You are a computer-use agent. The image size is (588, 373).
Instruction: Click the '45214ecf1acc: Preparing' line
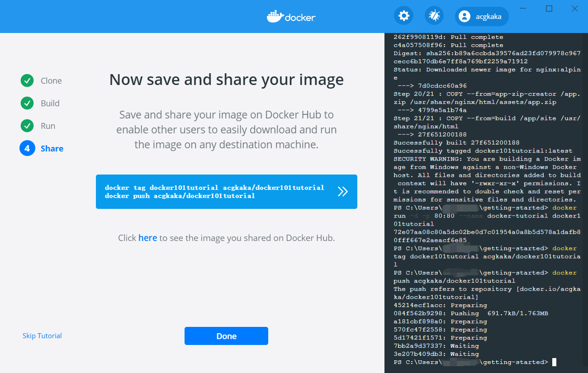tap(440, 305)
